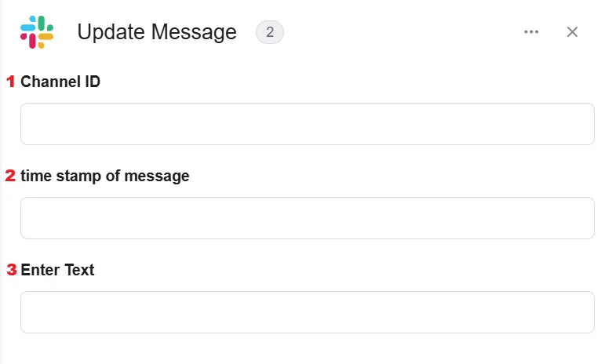Click the red number 2 marker
The width and height of the screenshot is (612, 364).
click(x=10, y=176)
